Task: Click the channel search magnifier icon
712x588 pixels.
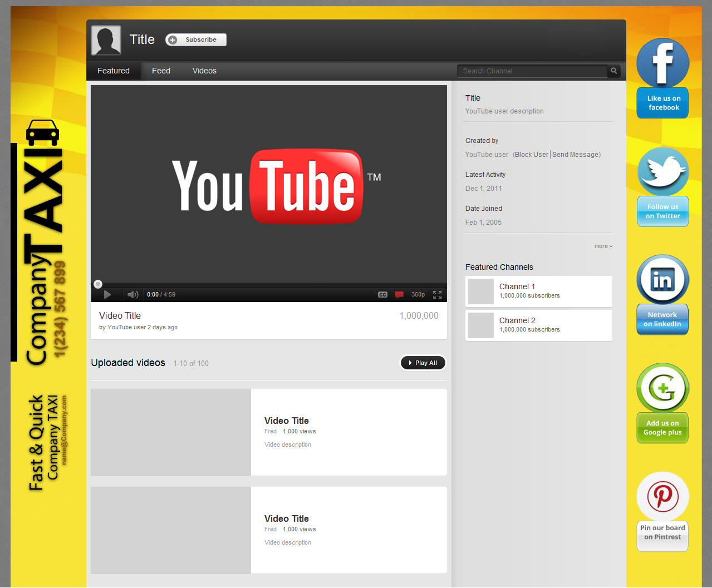Action: (613, 71)
